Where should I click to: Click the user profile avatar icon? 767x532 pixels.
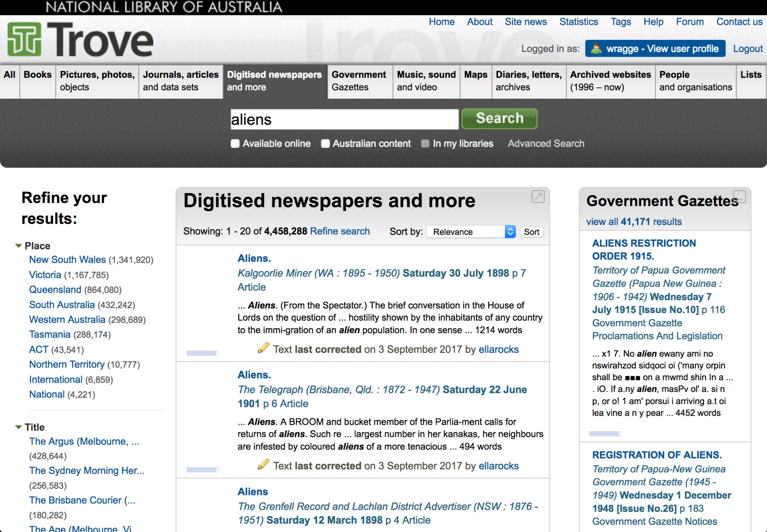596,49
